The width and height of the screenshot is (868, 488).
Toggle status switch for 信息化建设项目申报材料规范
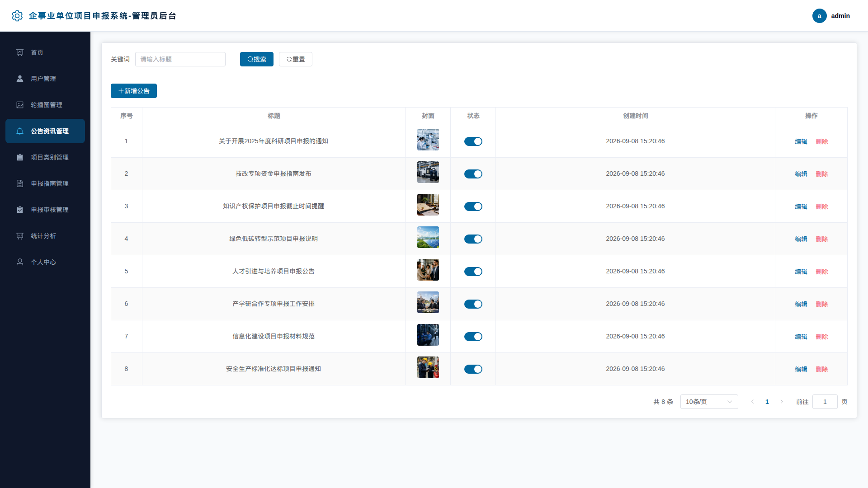click(x=473, y=337)
